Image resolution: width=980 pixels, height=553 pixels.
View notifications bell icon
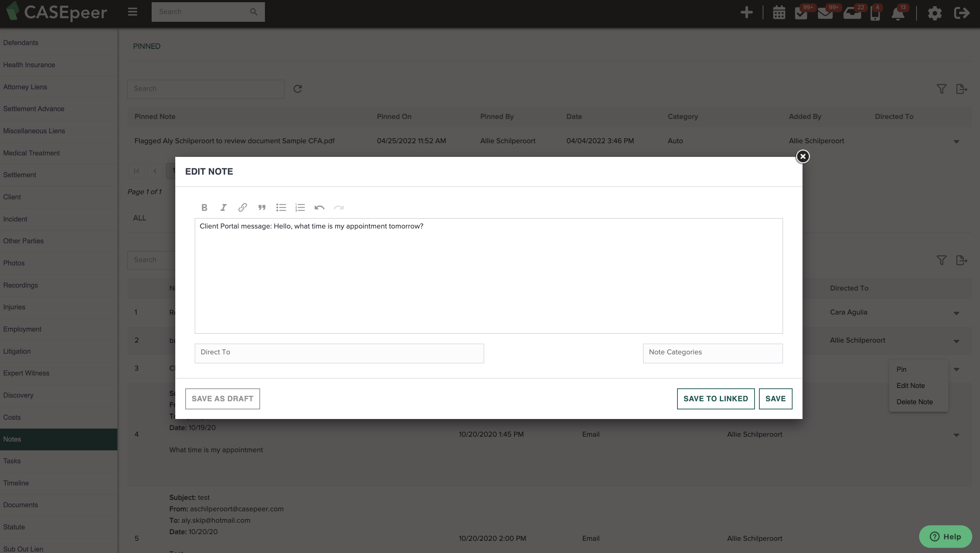pyautogui.click(x=898, y=13)
